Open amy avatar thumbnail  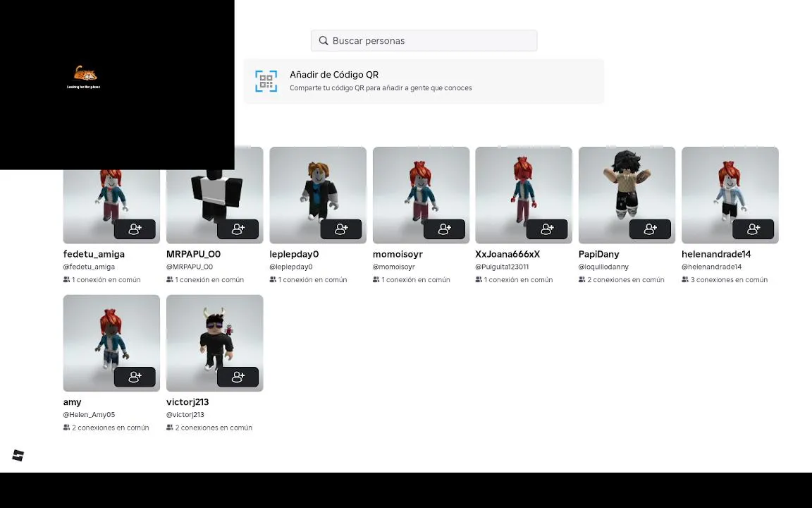[111, 343]
